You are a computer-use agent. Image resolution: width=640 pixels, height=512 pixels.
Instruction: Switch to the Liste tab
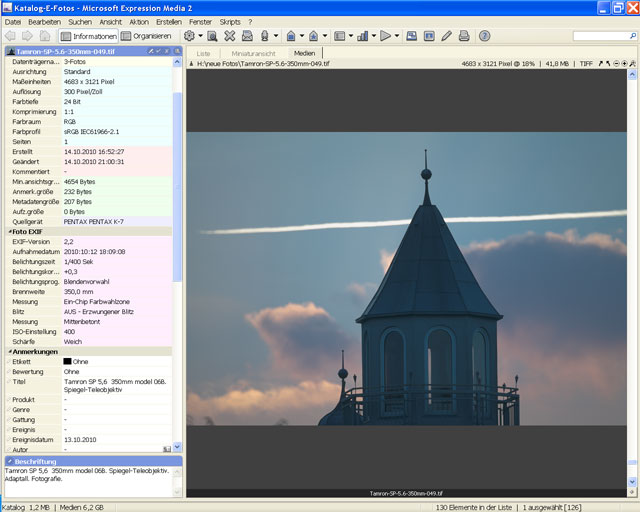[x=203, y=53]
